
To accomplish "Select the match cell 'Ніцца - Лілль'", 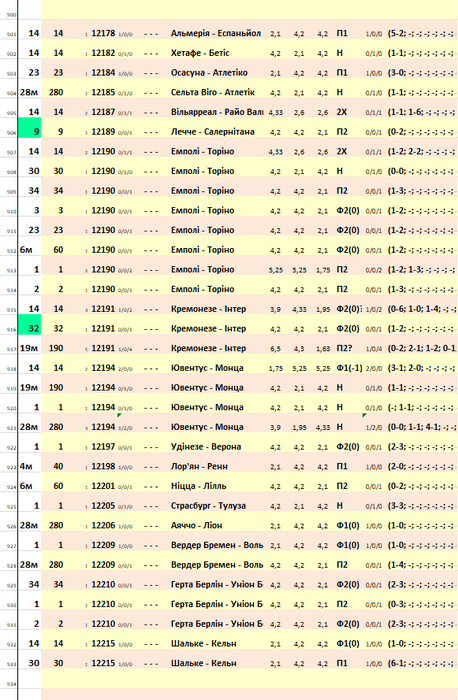I will coord(199,486).
